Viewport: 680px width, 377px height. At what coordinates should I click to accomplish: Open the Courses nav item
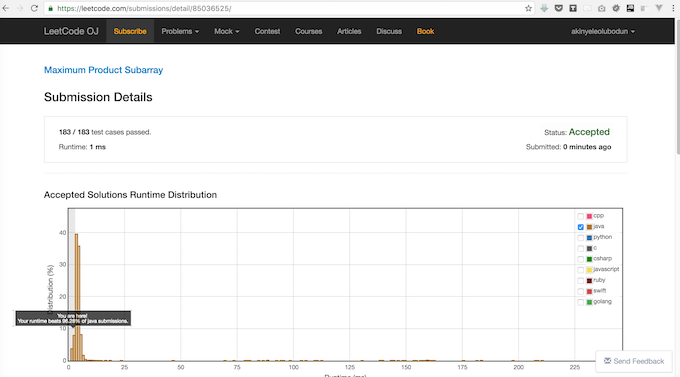pyautogui.click(x=308, y=31)
